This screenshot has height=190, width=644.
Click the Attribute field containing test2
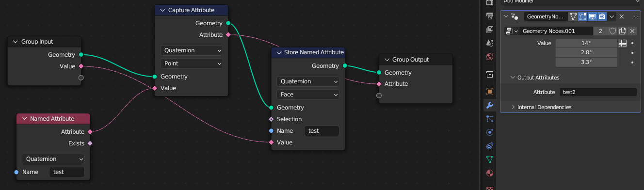point(598,92)
